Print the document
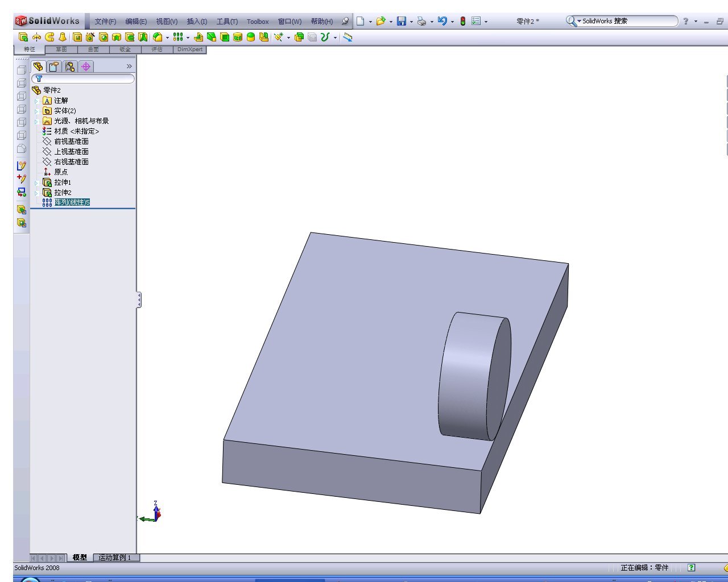The width and height of the screenshot is (728, 582). point(421,21)
